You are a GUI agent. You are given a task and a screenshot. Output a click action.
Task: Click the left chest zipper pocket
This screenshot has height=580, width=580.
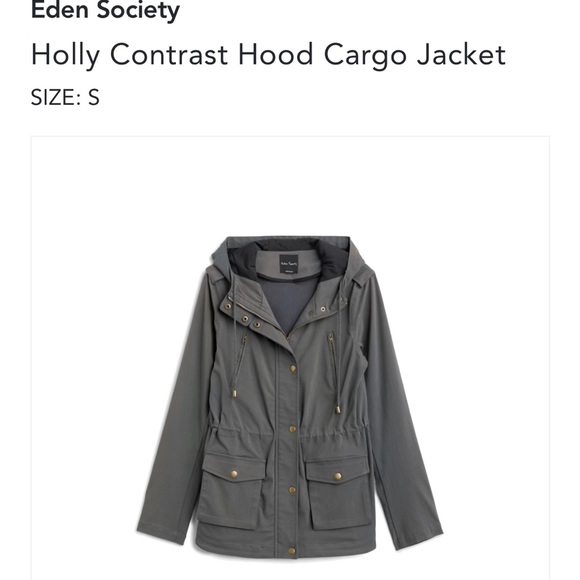coord(241,356)
